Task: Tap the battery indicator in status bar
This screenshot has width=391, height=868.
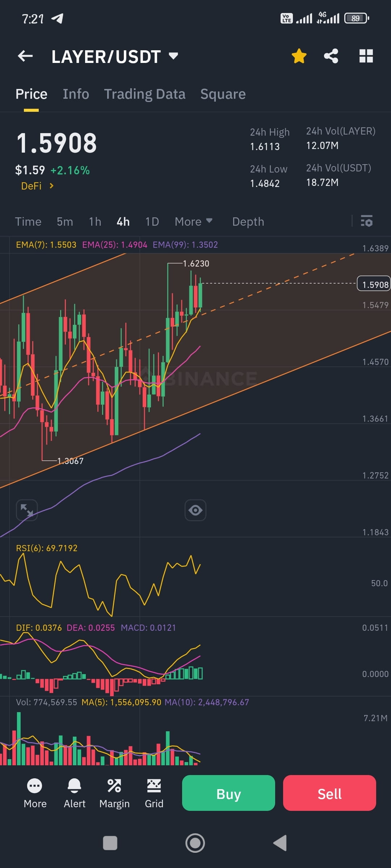Action: pos(357,18)
